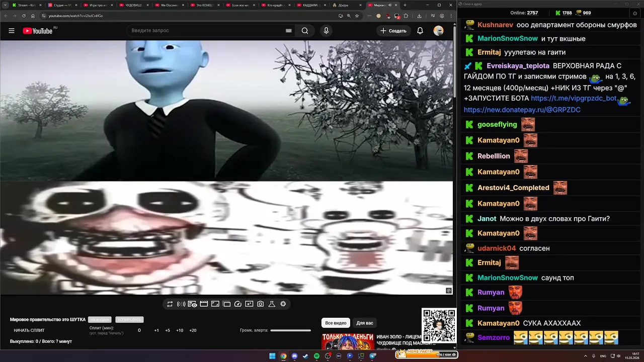
Task: Click username Semzorro in chat
Action: (x=494, y=338)
